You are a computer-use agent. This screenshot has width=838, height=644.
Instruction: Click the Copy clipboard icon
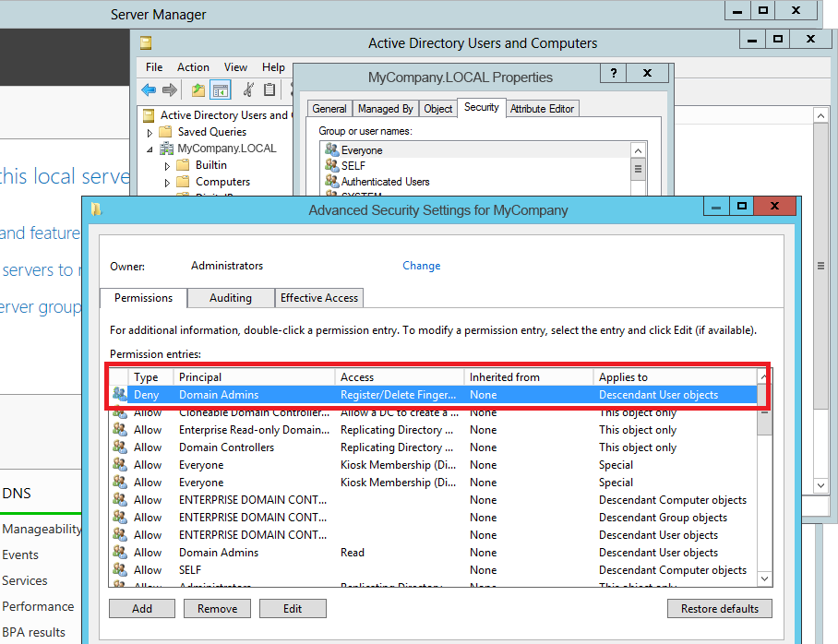pos(269,89)
